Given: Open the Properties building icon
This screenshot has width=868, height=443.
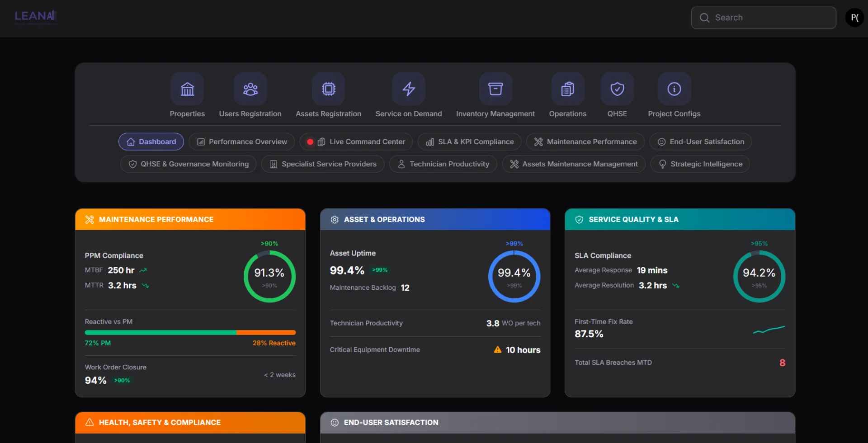Looking at the screenshot, I should (x=187, y=89).
